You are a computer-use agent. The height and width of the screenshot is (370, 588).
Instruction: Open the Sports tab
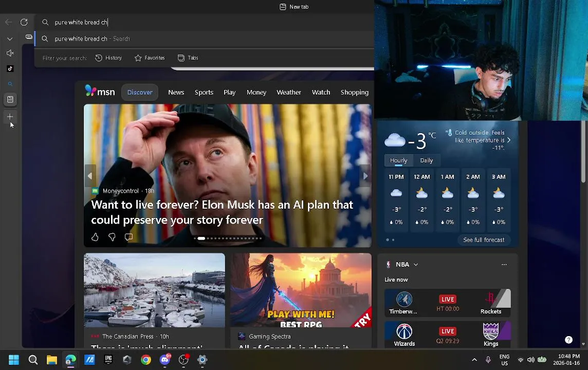coord(204,92)
